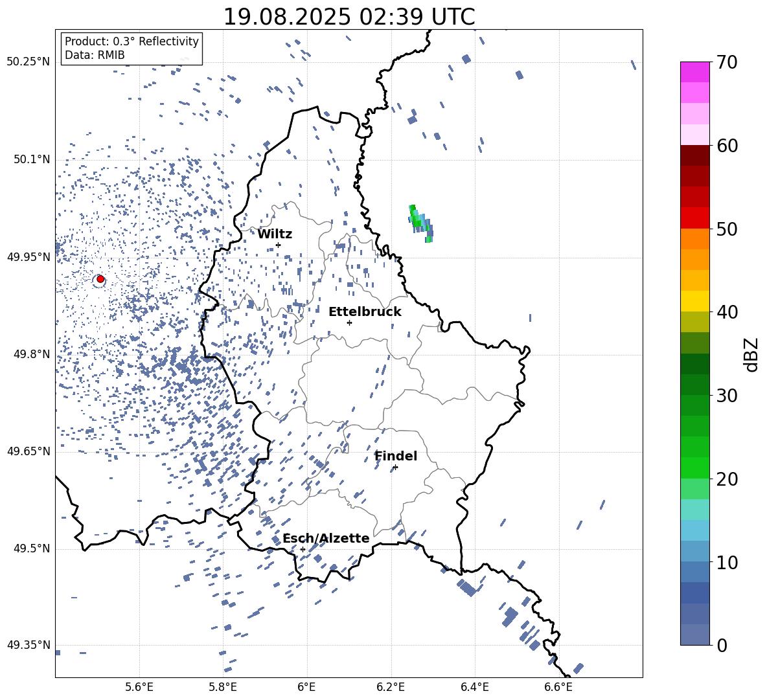
Task: Click longitude label '5.6°E'
Action: pos(139,687)
